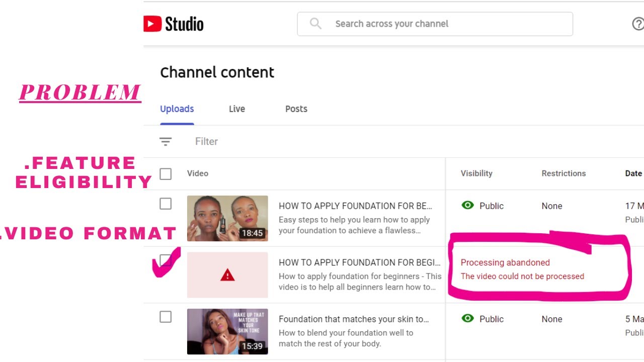
Task: Click the Processing abandoned status text
Action: click(x=505, y=262)
